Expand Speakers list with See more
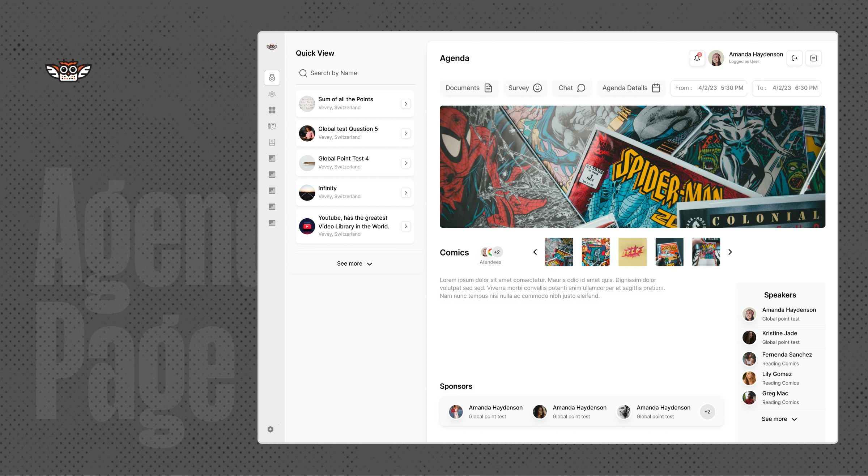The image size is (868, 476). (779, 419)
